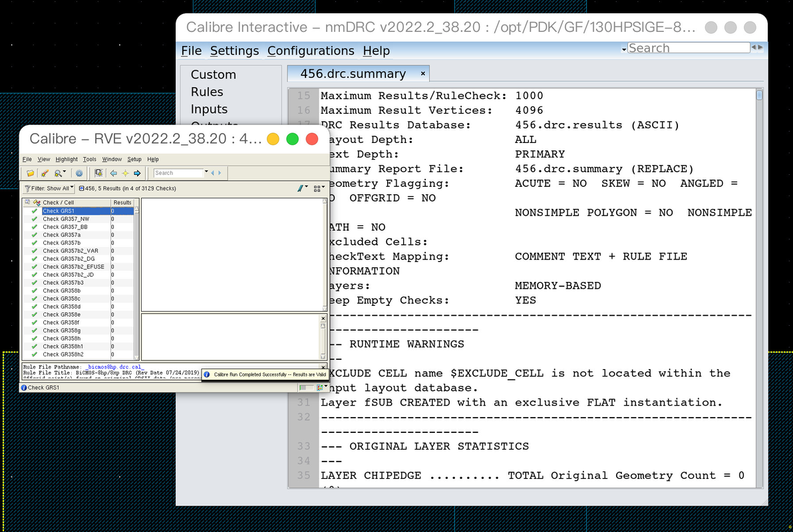The height and width of the screenshot is (532, 793).
Task: Open database folder icon in RVE toolbar
Action: (x=31, y=173)
